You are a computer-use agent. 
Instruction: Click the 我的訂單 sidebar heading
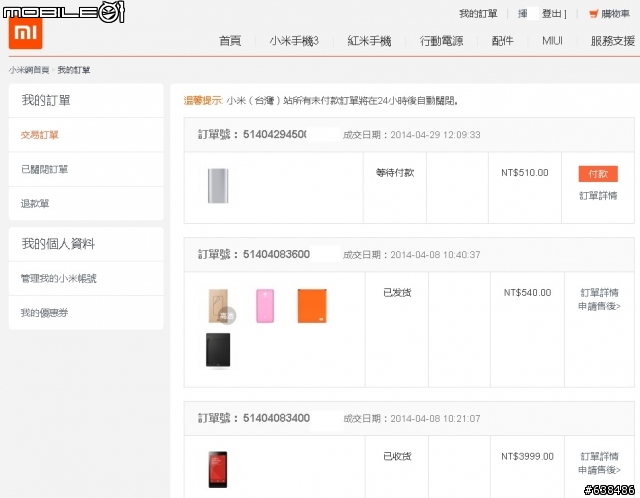pos(46,100)
